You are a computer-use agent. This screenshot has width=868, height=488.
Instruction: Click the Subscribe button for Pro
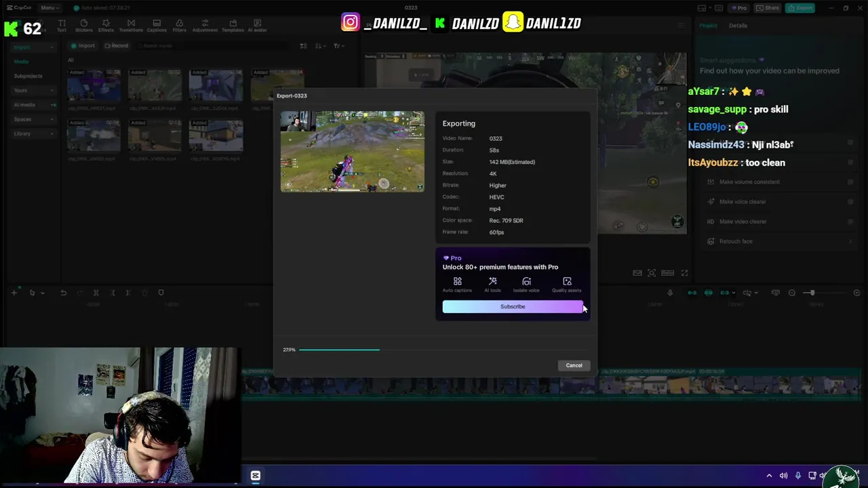pyautogui.click(x=513, y=307)
